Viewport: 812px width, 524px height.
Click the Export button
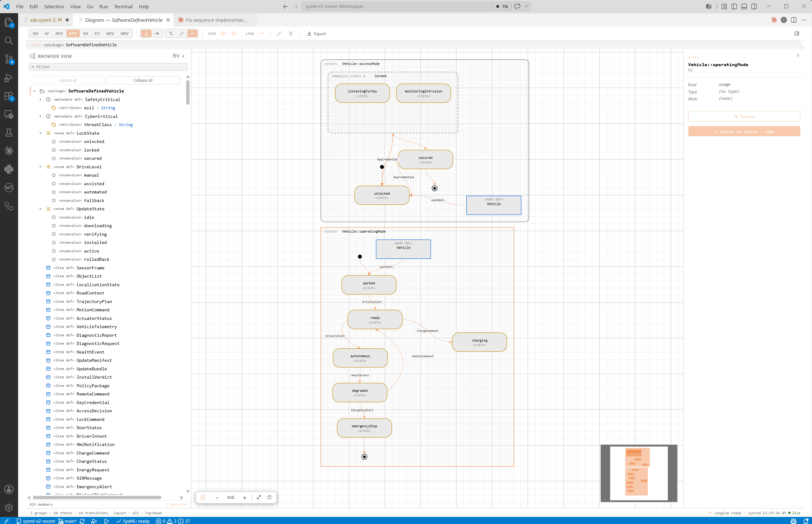coord(316,33)
